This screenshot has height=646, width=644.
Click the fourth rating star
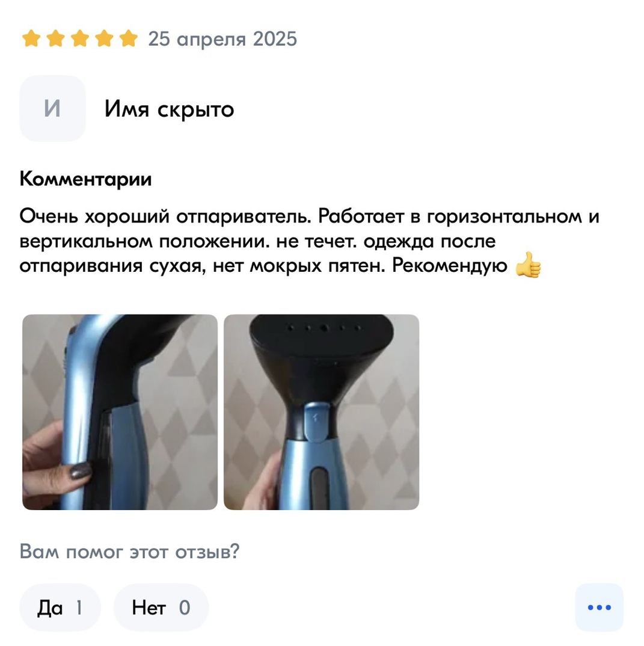click(104, 38)
